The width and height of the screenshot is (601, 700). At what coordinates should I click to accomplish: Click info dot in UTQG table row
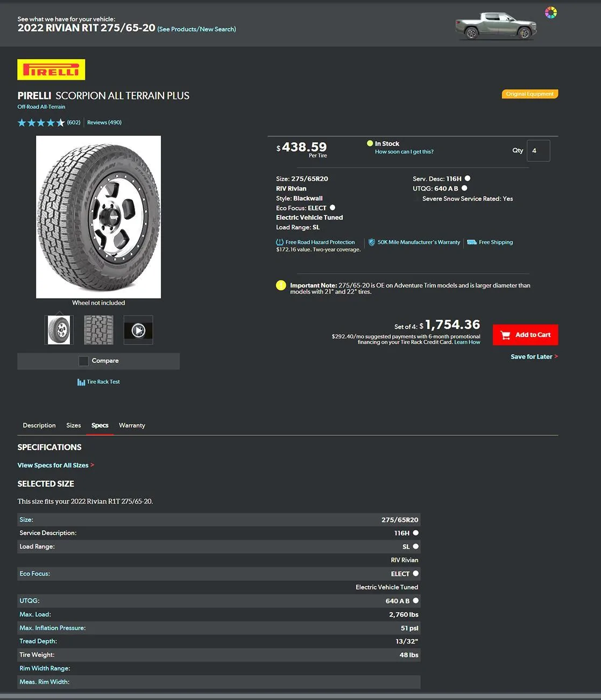click(x=415, y=600)
